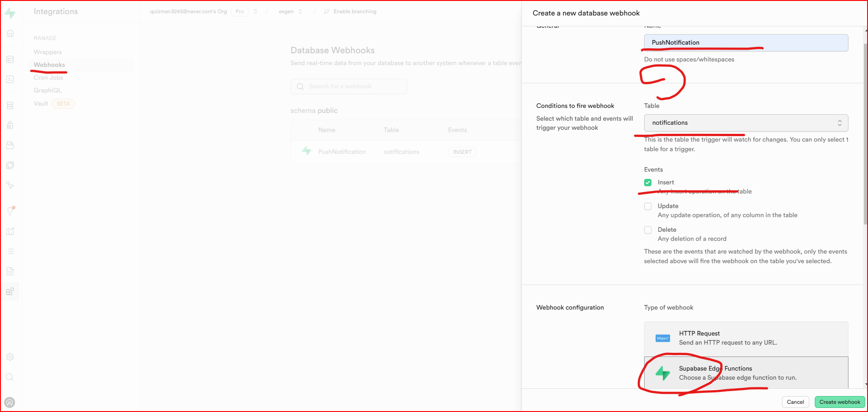Open the Table Editor sidebar icon

click(x=10, y=60)
